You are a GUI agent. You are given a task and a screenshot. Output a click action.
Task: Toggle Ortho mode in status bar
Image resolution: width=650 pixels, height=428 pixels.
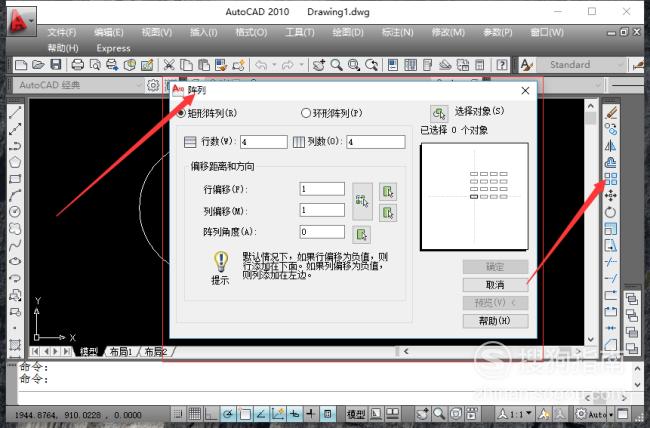[211, 413]
